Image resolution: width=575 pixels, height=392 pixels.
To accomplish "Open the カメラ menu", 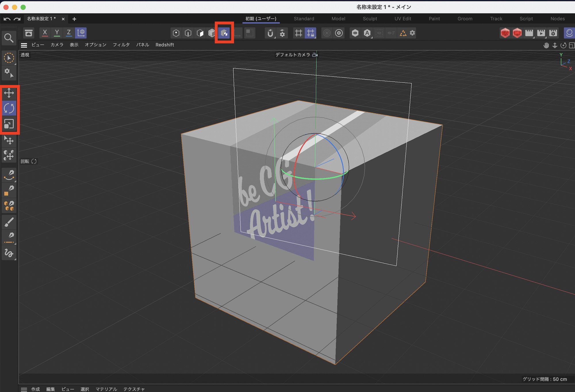I will point(57,45).
